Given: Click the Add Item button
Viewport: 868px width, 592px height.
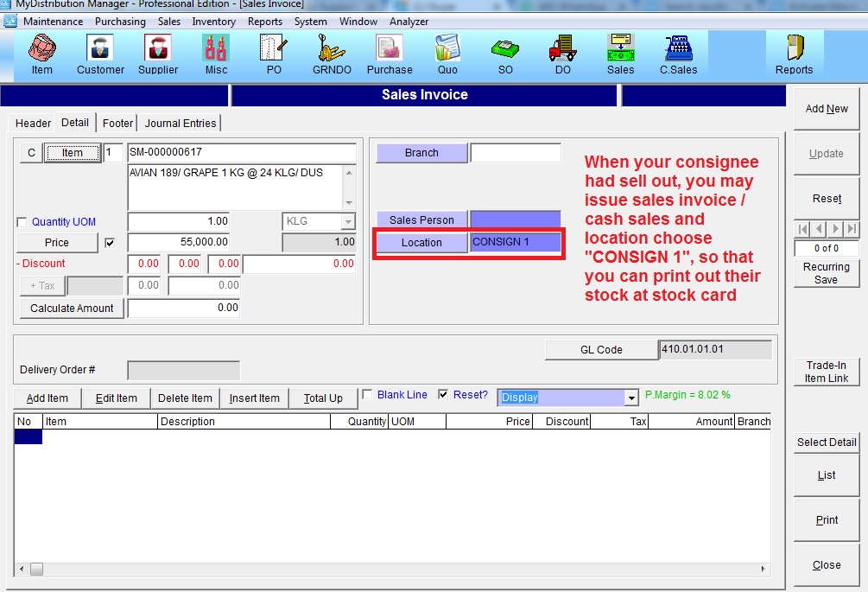Looking at the screenshot, I should (48, 398).
